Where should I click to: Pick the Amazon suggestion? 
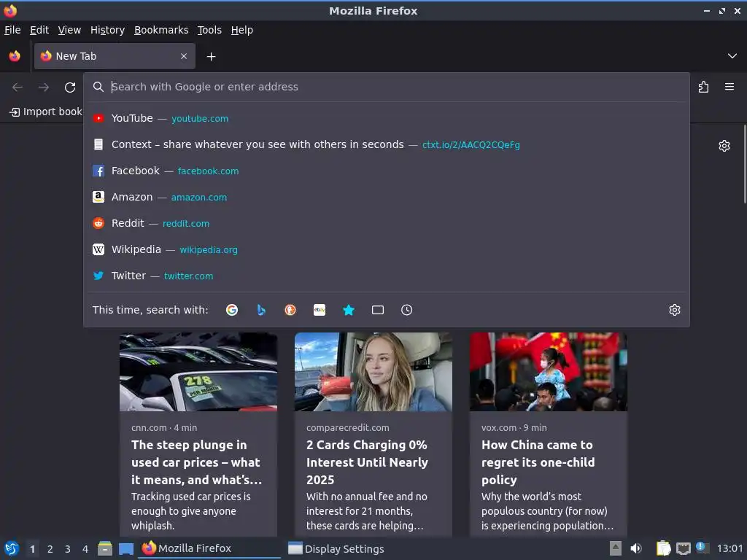coord(387,197)
